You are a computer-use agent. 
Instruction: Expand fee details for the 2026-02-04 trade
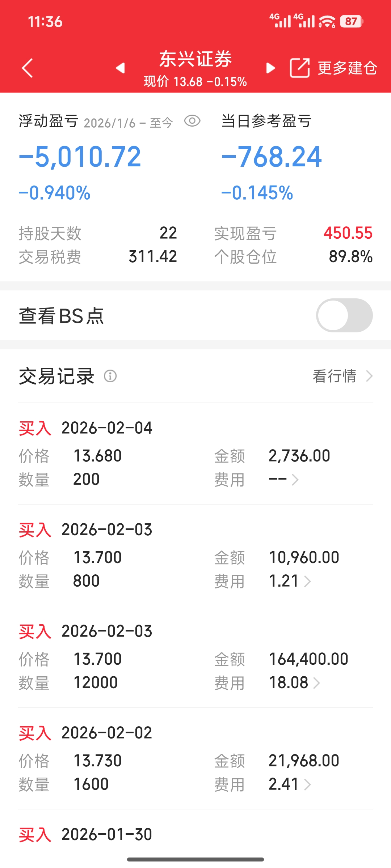click(295, 480)
